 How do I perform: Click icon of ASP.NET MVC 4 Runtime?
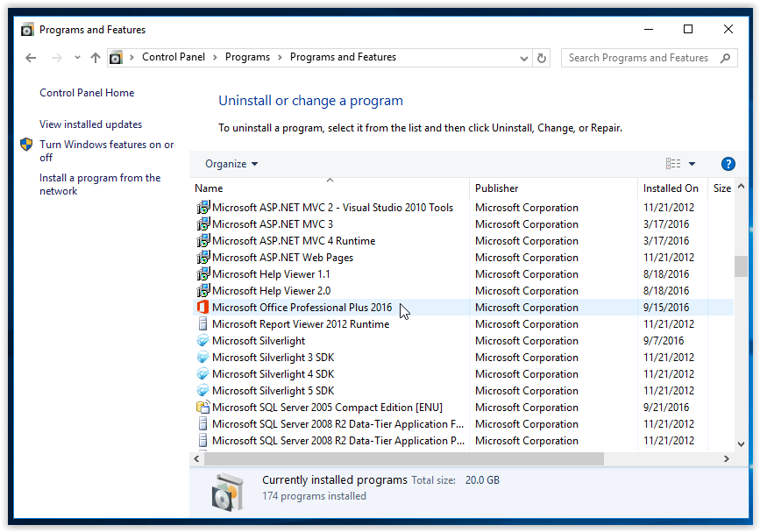pyautogui.click(x=203, y=240)
